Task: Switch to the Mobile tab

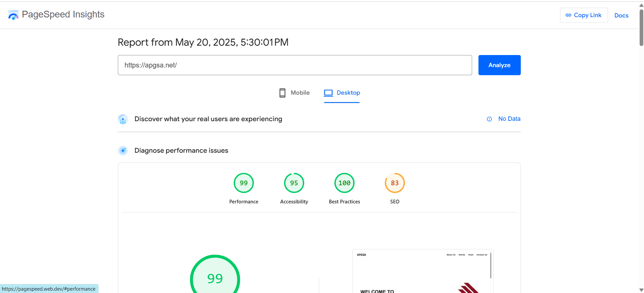Action: coord(294,93)
